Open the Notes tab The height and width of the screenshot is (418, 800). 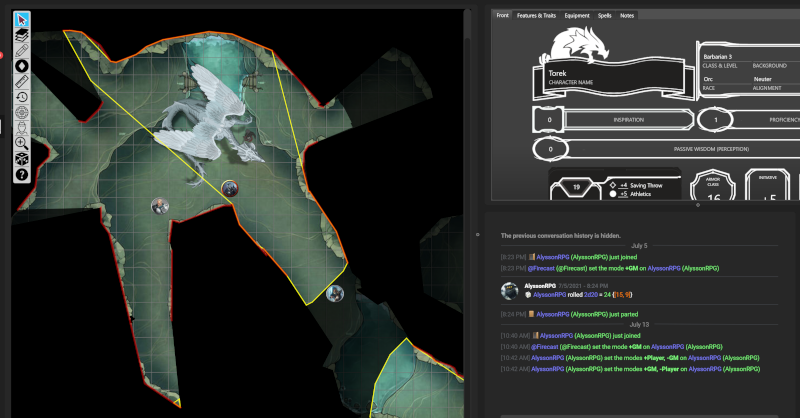pyautogui.click(x=627, y=15)
